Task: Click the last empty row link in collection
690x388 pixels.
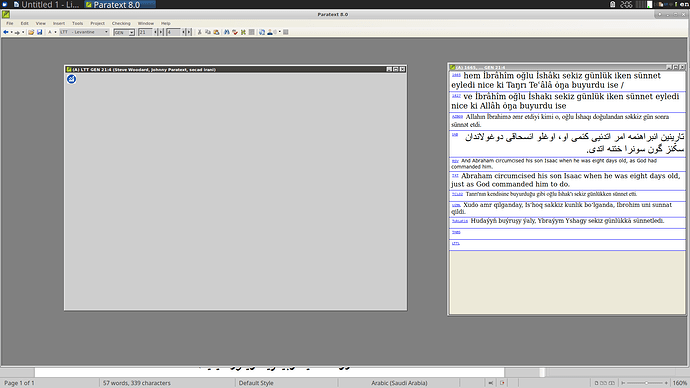Action: [x=455, y=243]
